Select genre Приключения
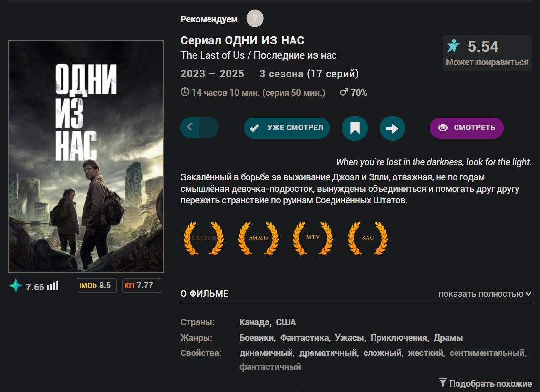The image size is (540, 392). [x=399, y=338]
